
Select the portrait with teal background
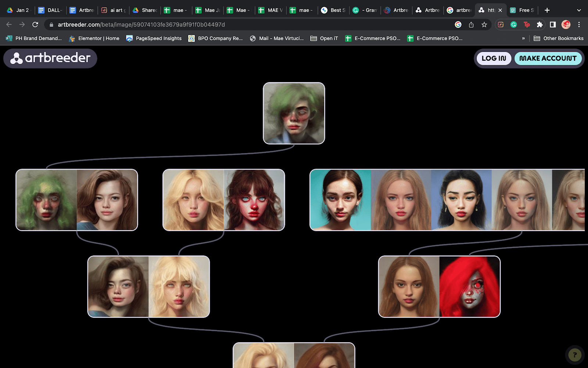(x=341, y=200)
